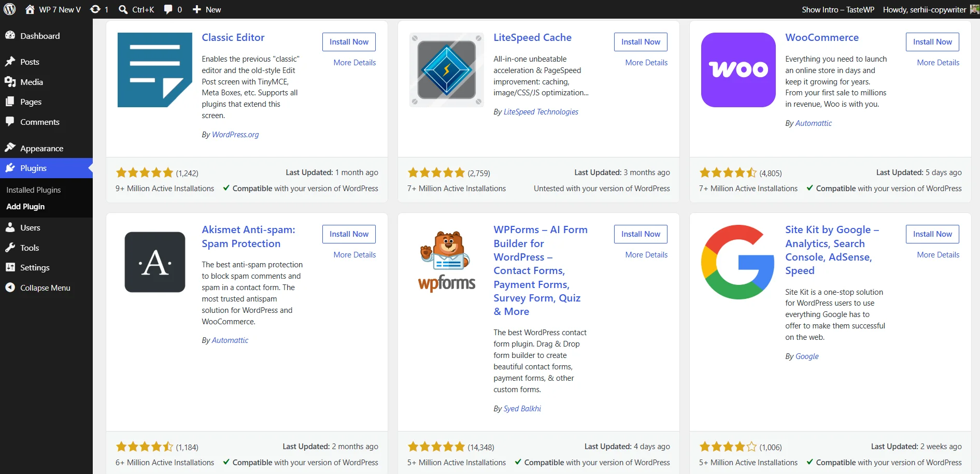Image resolution: width=980 pixels, height=474 pixels.
Task: Click 'Show Intro – TasteWP' in admin bar
Action: coord(838,9)
